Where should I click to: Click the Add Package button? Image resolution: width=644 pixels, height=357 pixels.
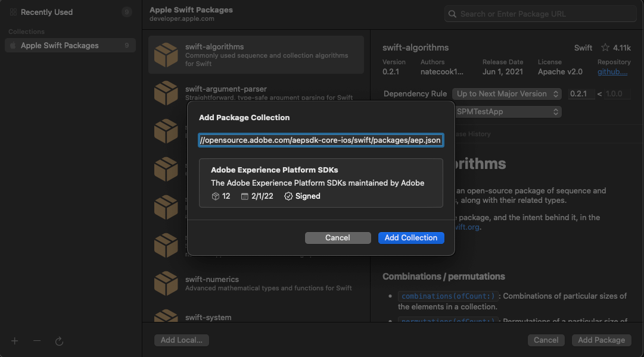click(x=601, y=340)
